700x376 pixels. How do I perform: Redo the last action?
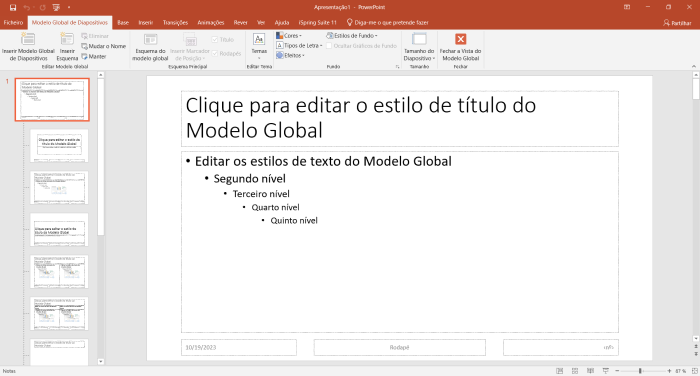click(42, 7)
